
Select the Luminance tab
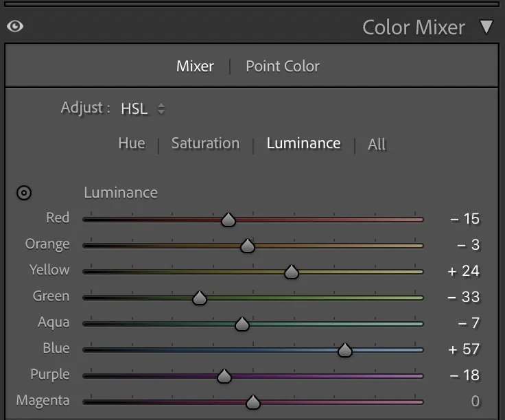pos(303,143)
